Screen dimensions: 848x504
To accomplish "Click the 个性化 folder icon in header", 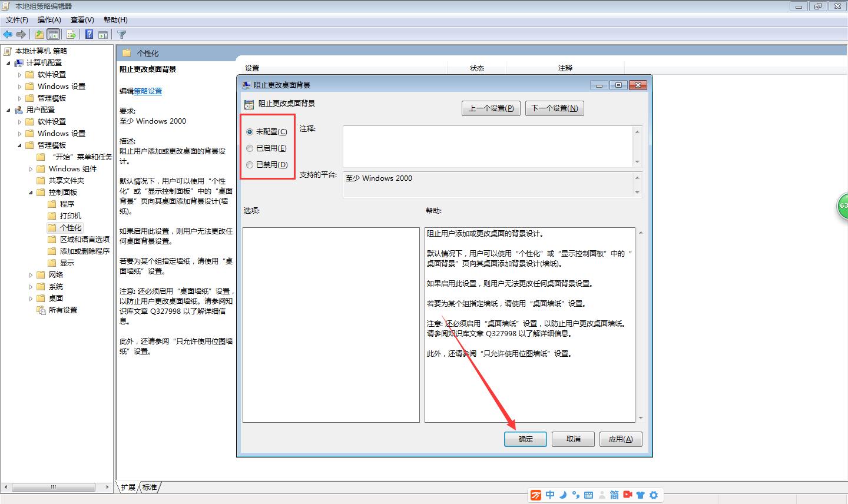I will [127, 53].
